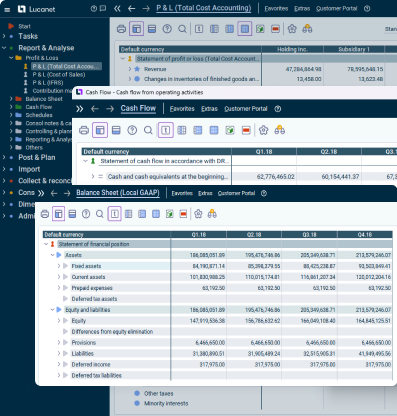Click the favorites star badge in the P&L toolbar
The image size is (397, 416).
point(292,29)
